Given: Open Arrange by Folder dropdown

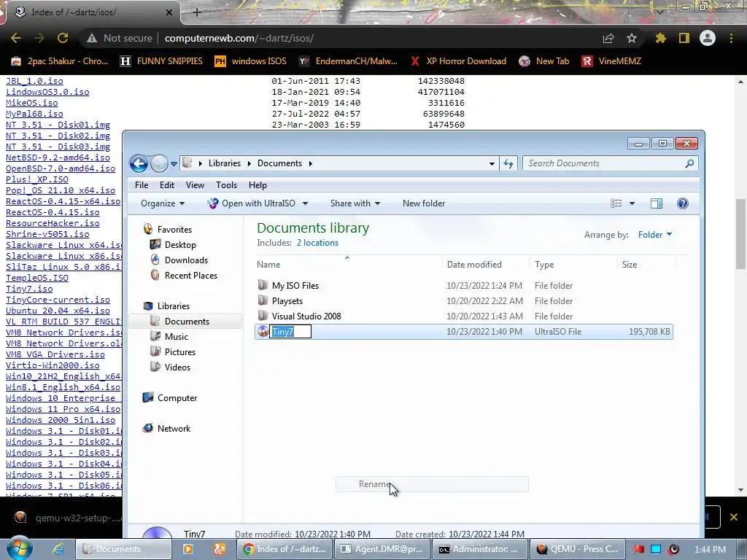Looking at the screenshot, I should (655, 234).
